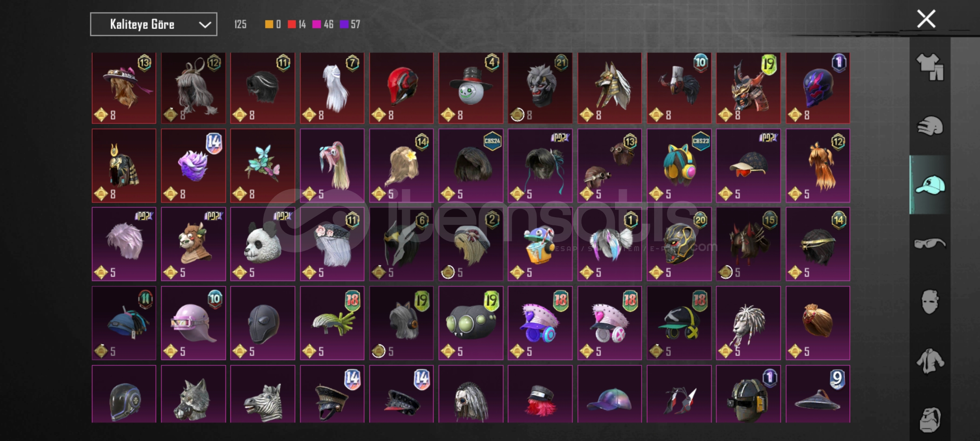This screenshot has height=441, width=980.
Task: Open the glasses category icon
Action: 930,244
